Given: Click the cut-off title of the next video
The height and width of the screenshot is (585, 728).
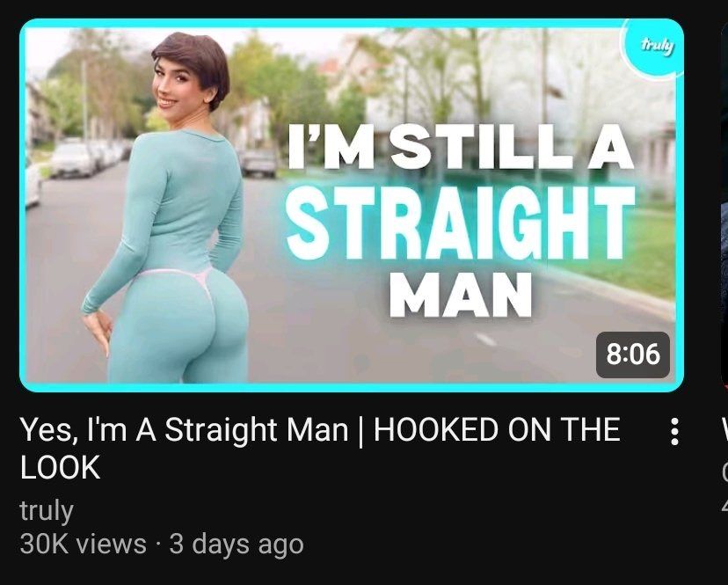Looking at the screenshot, I should (x=725, y=430).
